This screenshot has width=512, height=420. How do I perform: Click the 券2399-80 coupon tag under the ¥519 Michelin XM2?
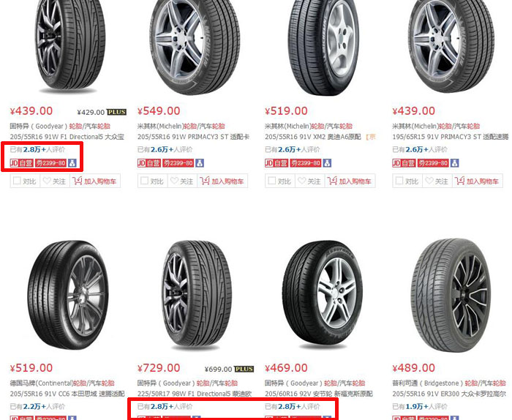[305, 162]
